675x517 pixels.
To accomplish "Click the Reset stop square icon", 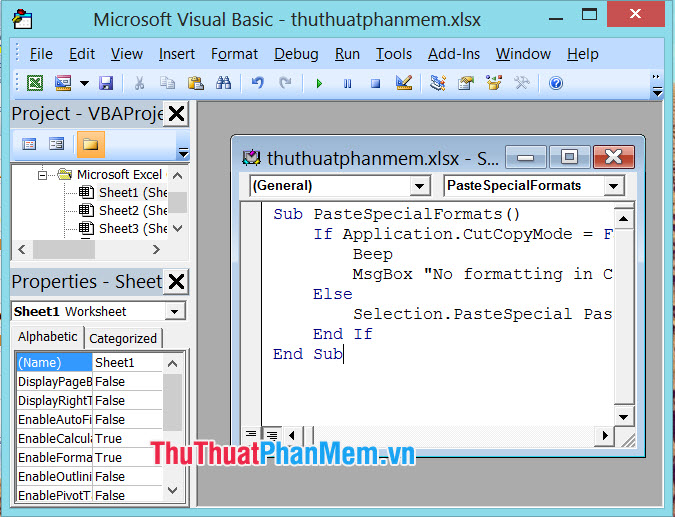I will point(375,83).
